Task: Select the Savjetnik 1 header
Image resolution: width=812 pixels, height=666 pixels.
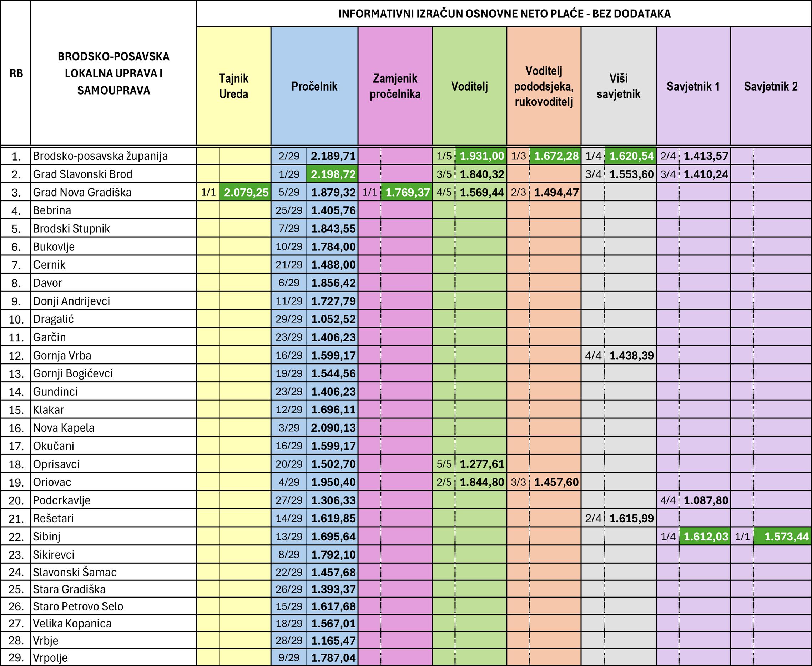Action: [x=693, y=86]
